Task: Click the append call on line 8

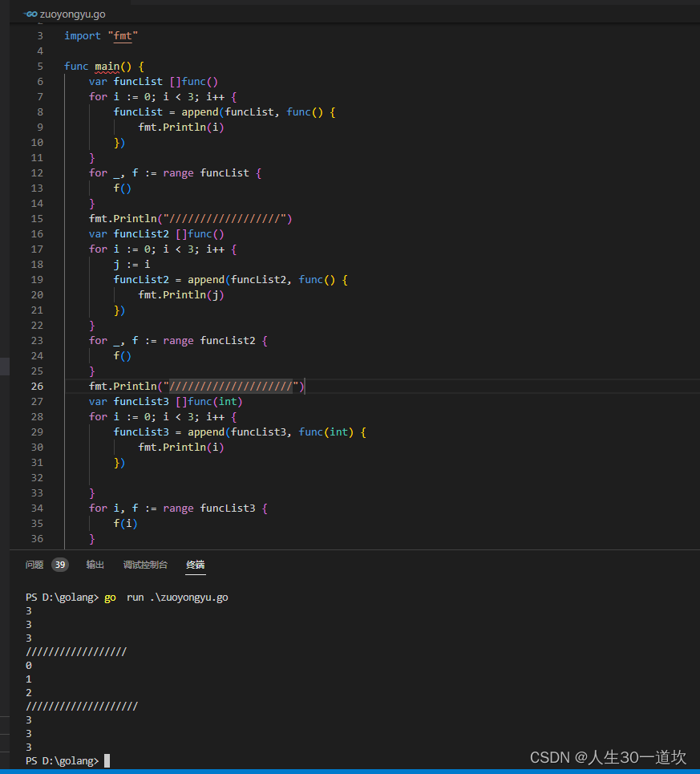Action: [200, 112]
